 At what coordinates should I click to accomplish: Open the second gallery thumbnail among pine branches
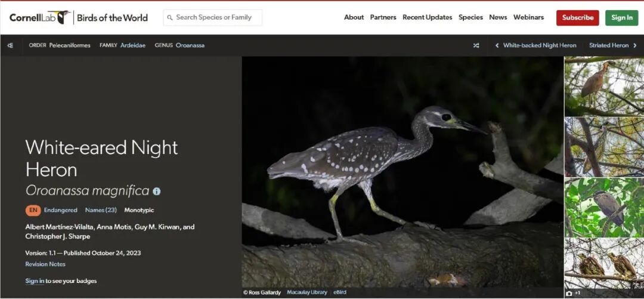click(x=604, y=147)
